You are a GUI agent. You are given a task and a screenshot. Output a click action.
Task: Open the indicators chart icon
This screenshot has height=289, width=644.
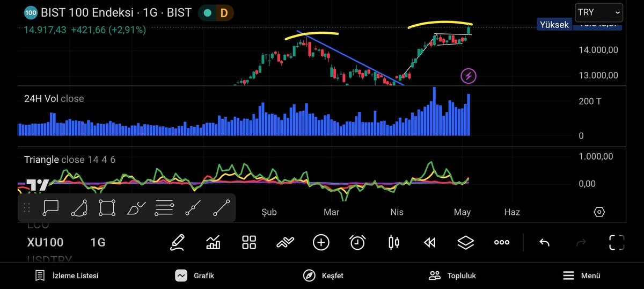[213, 242]
